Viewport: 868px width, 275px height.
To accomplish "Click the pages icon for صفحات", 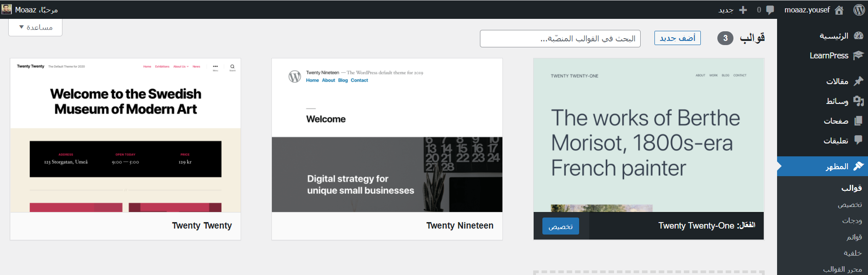I will [858, 121].
